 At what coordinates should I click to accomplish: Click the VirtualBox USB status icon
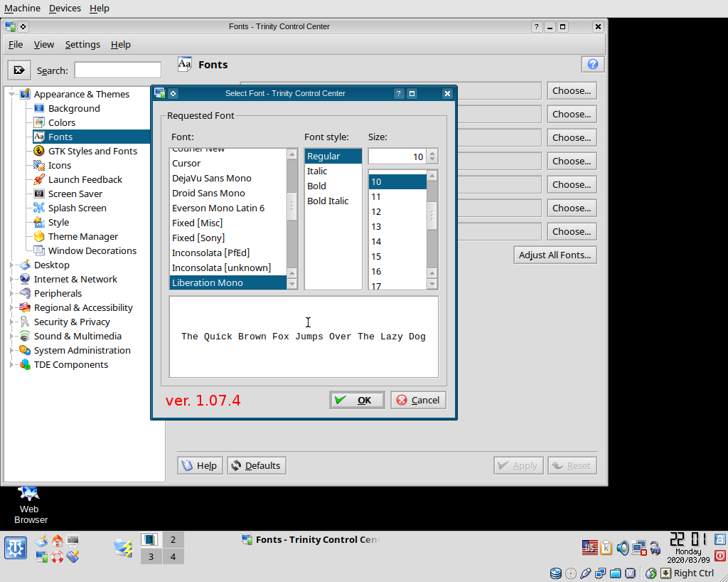[x=586, y=573]
